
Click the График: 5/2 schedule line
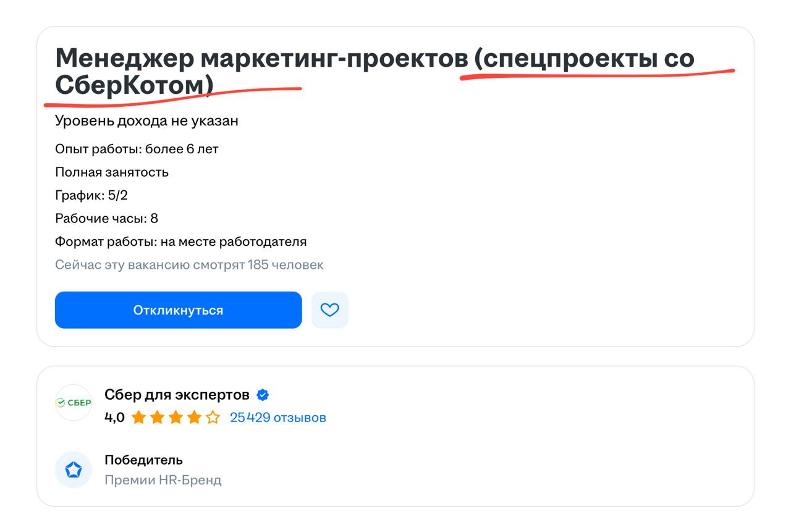[91, 195]
